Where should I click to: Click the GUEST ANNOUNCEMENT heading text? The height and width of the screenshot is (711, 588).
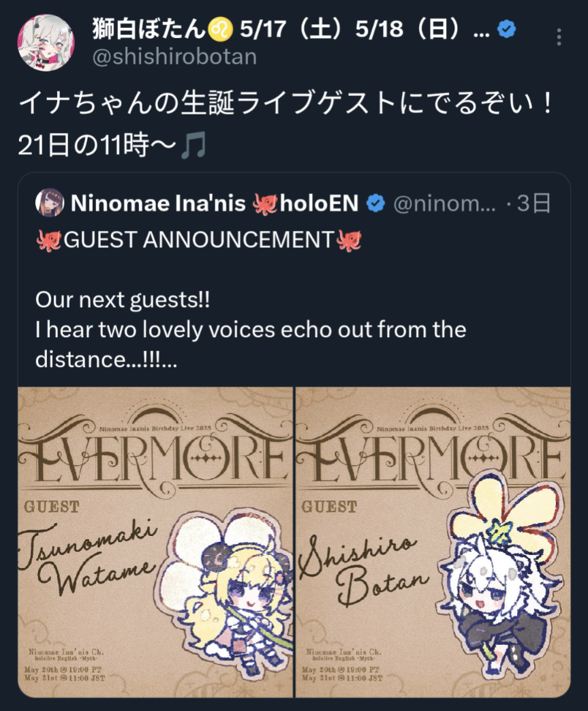tap(199, 240)
